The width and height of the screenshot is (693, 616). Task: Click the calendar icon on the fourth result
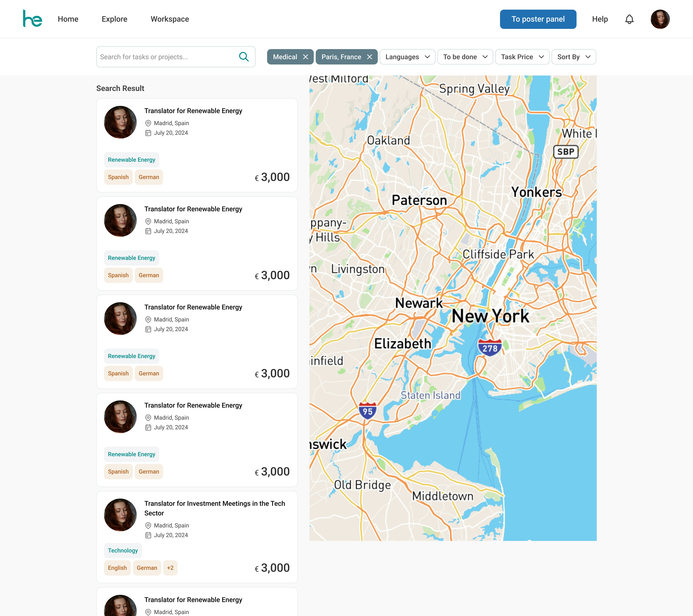tap(148, 427)
